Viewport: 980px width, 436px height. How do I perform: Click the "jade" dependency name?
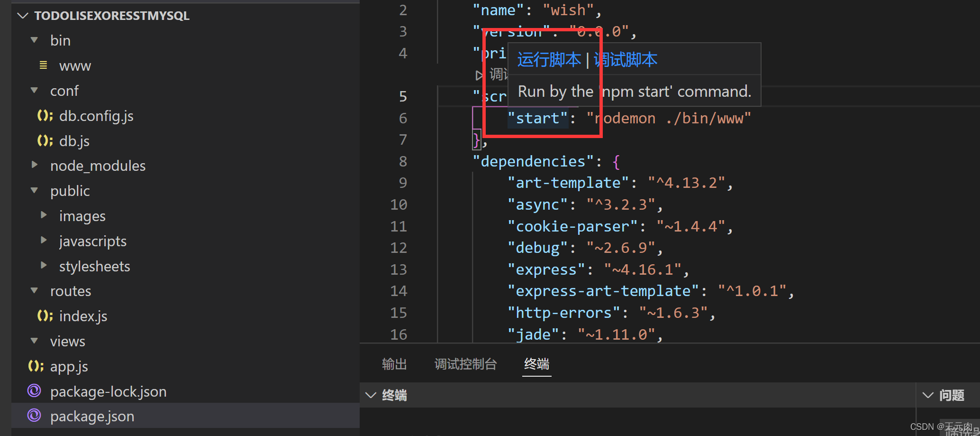pyautogui.click(x=533, y=334)
